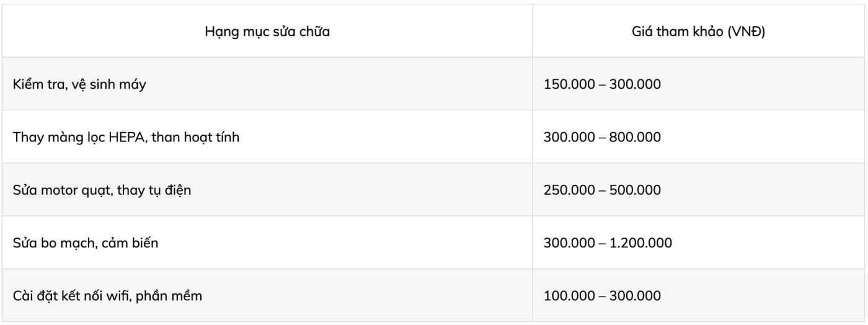Select the price cell '300.000 – 1.200.000'
Viewport: 868px width, 325px height.
(698, 242)
